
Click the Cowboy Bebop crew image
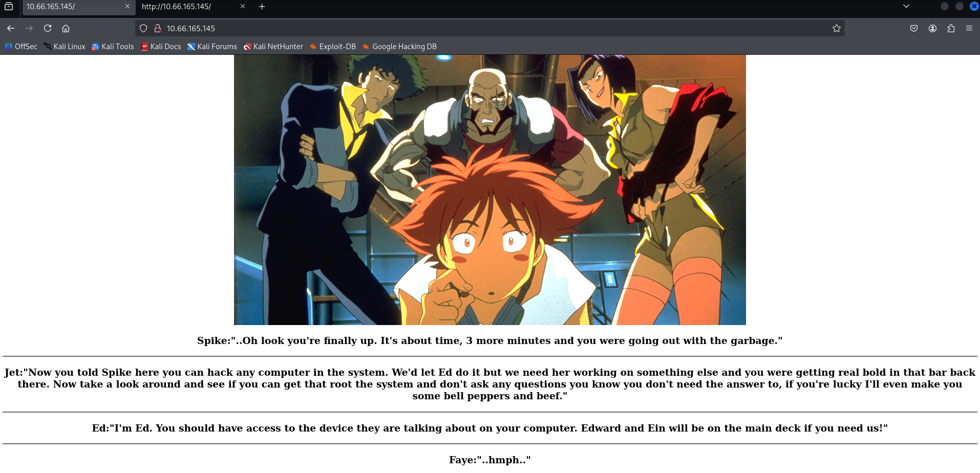tap(489, 189)
